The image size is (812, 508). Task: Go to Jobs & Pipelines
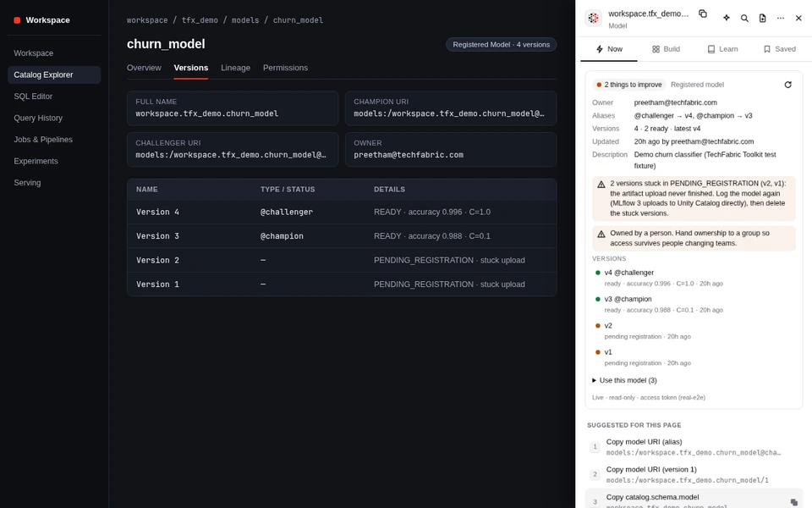(54, 140)
